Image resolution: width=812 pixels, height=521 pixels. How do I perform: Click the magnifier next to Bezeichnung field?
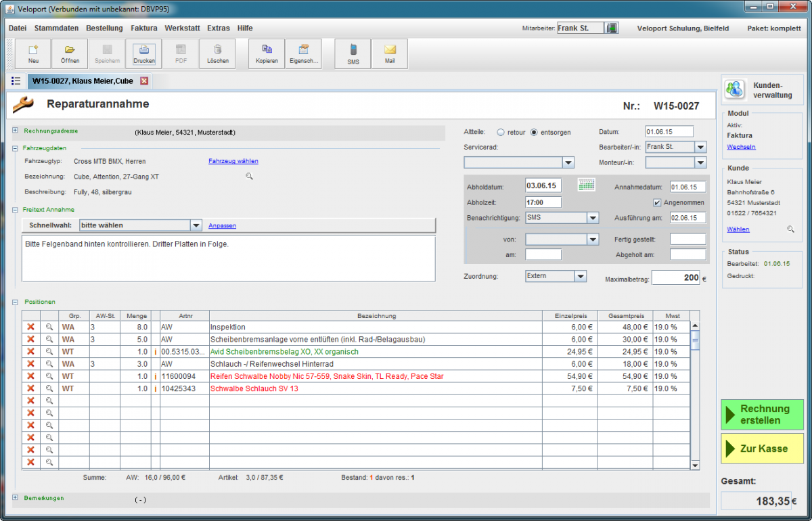[x=249, y=177]
